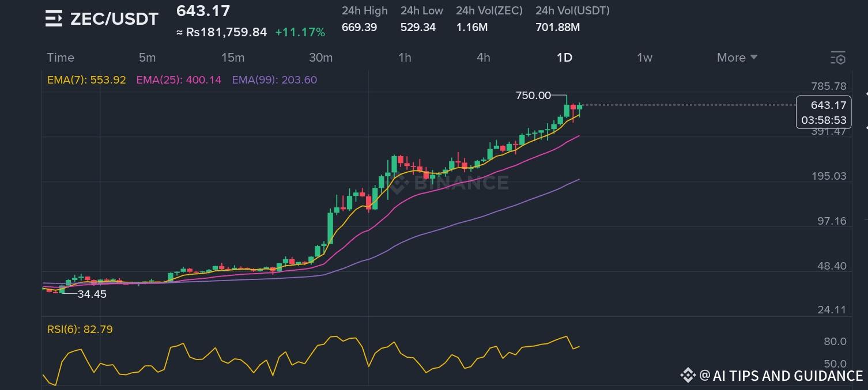Switch to the 5m interval
Screen dimensions: 868x390
pos(147,58)
